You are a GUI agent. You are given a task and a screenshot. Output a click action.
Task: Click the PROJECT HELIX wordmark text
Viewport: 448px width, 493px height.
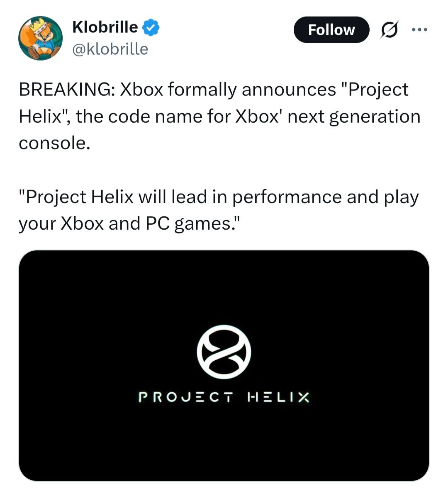(224, 397)
